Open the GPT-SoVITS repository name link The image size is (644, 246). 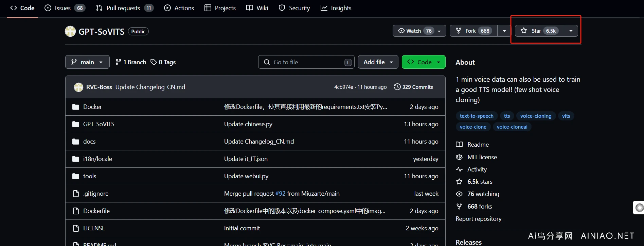[x=102, y=32]
